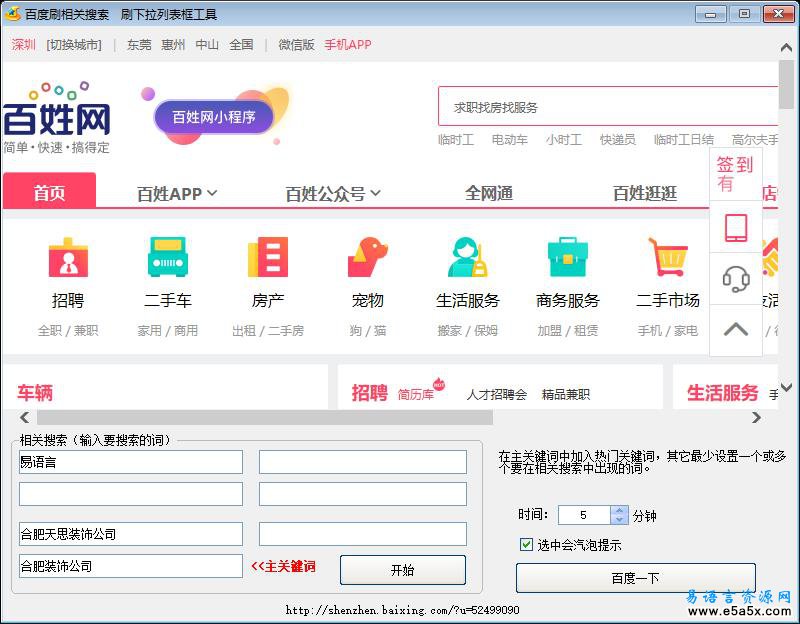Click the 手机 / 家电 subtext under 二手市场
The height and width of the screenshot is (624, 800).
[667, 331]
